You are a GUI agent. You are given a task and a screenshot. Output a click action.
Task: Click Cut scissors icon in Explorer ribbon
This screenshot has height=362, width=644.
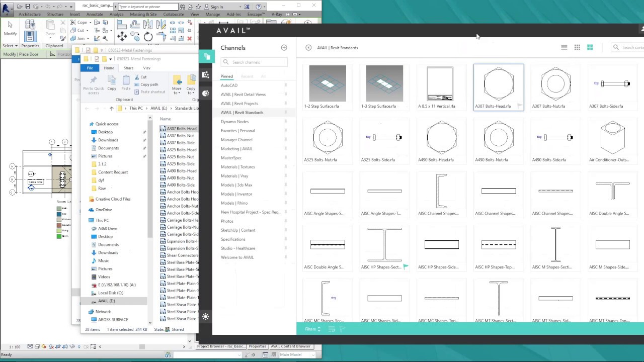click(x=137, y=77)
